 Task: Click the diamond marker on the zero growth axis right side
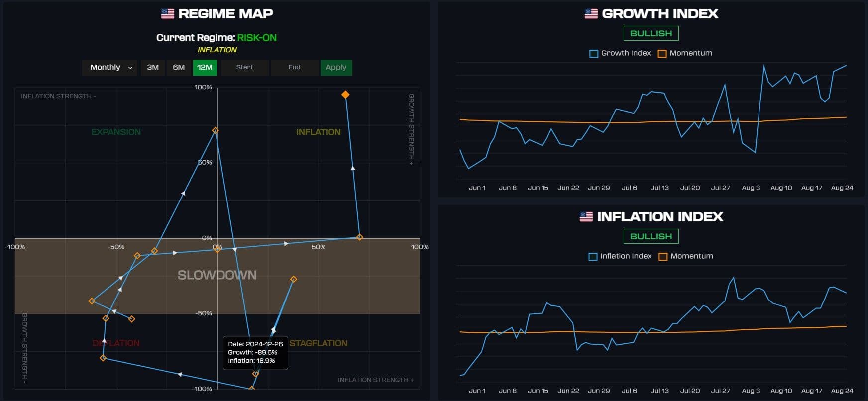tap(360, 237)
